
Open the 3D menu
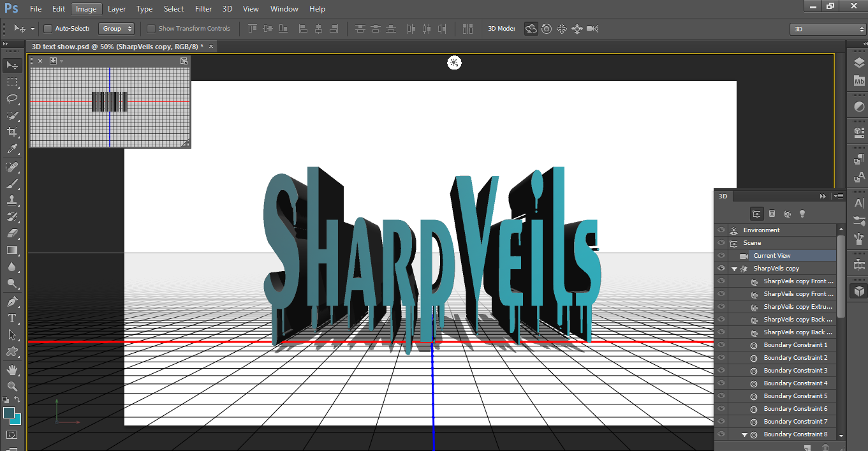228,9
